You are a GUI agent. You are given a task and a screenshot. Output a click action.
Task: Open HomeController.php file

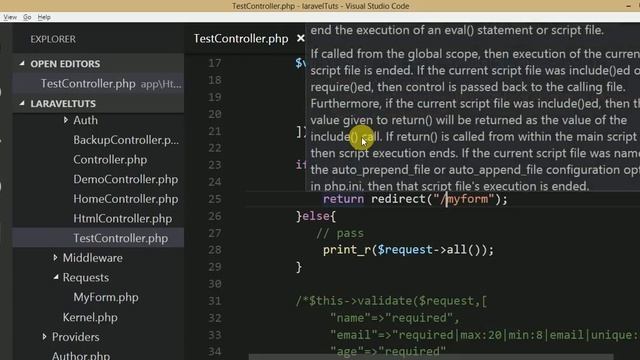pyautogui.click(x=126, y=199)
